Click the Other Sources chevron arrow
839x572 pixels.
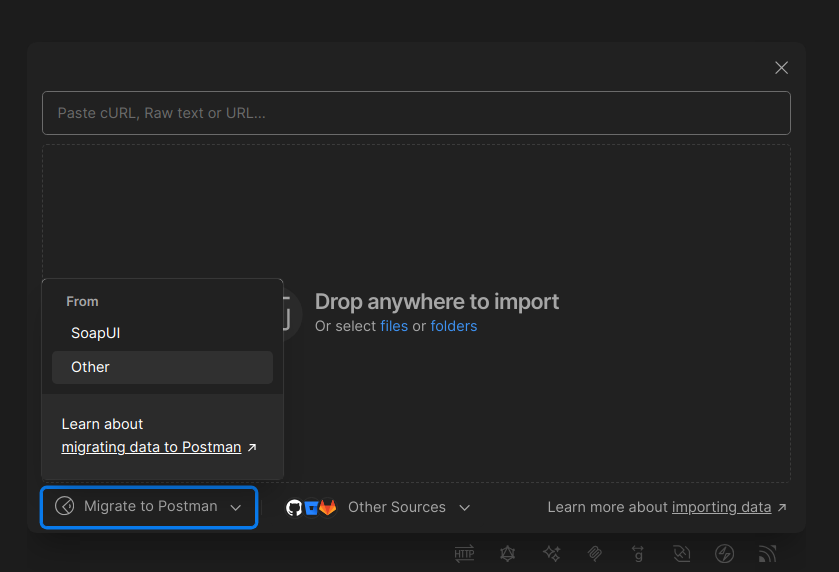464,508
